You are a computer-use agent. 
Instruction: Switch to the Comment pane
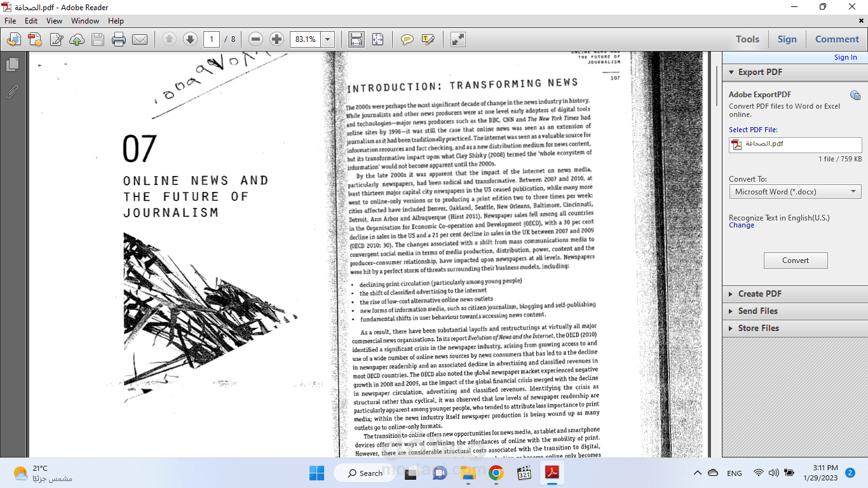pyautogui.click(x=837, y=39)
